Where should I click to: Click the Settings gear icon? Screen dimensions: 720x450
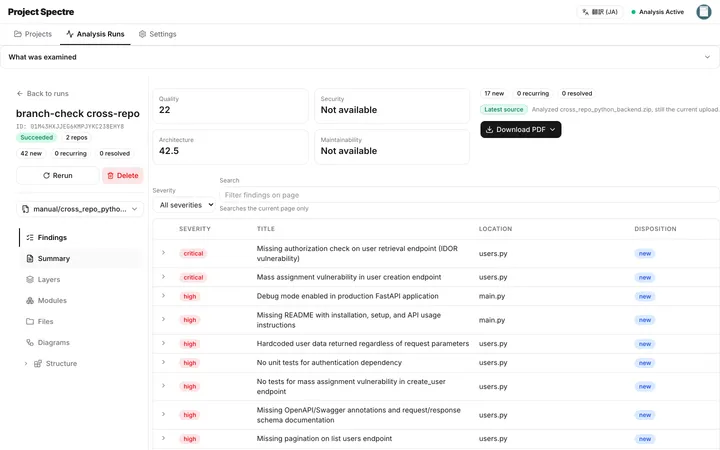pos(142,34)
